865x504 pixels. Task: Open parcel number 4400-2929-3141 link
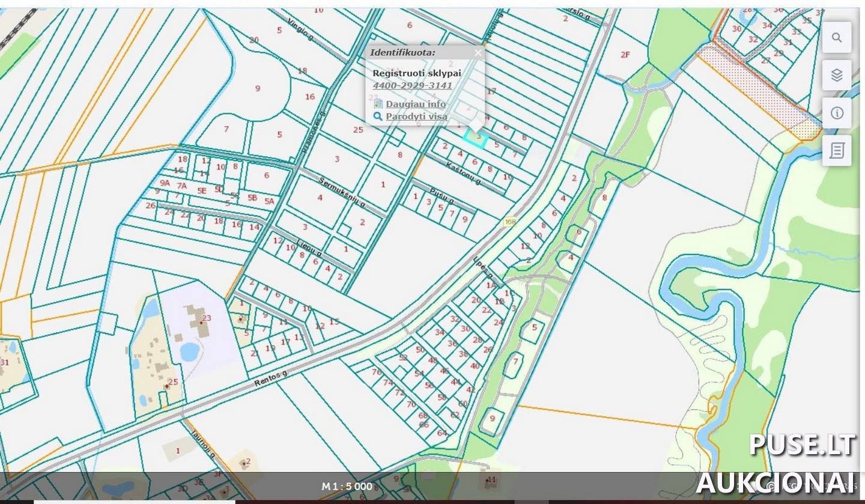(x=412, y=85)
